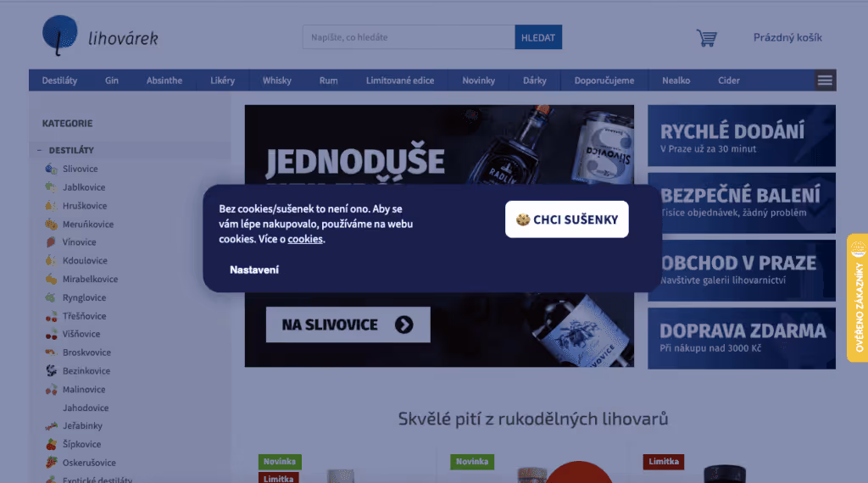Click the Slivovice plum icon
This screenshot has width=868, height=483.
51,169
